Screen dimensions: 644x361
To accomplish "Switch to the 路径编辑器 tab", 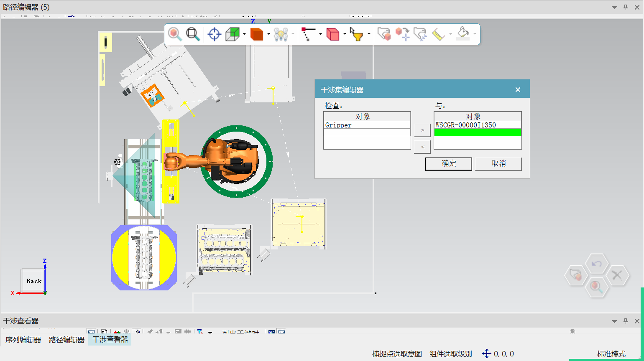I will (66, 340).
